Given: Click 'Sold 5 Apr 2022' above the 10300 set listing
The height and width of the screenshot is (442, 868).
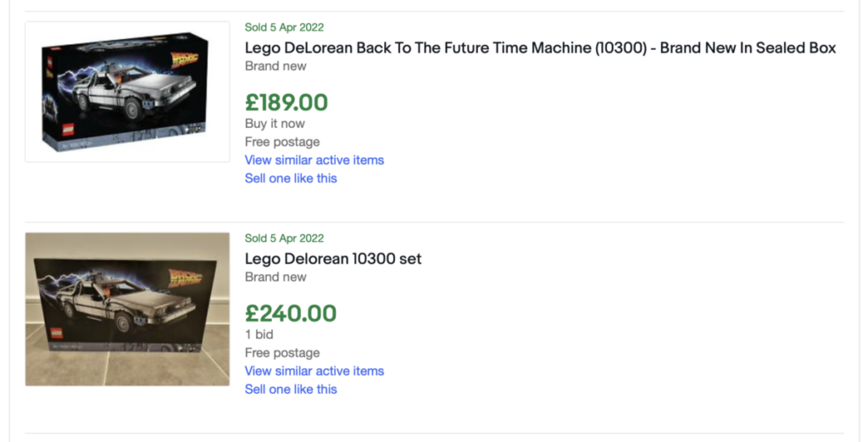Looking at the screenshot, I should click(x=285, y=238).
